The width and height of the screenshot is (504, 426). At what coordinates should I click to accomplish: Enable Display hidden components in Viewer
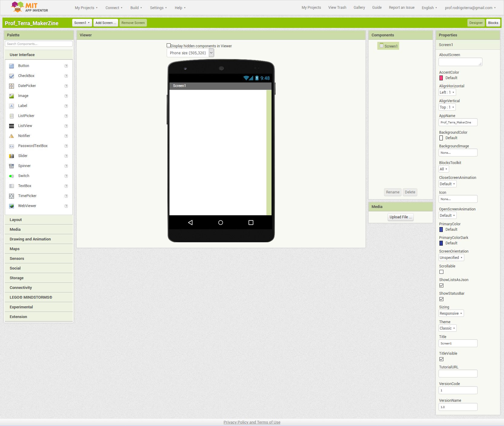click(169, 45)
